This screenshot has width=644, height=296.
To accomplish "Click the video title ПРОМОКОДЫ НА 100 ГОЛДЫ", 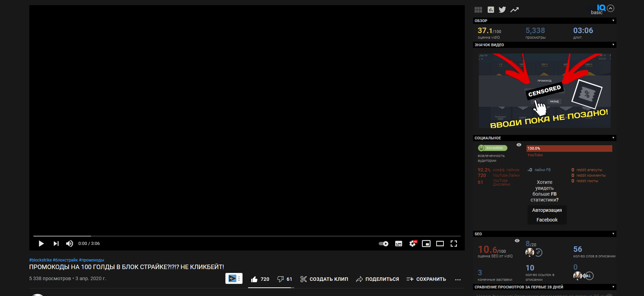I will click(126, 267).
